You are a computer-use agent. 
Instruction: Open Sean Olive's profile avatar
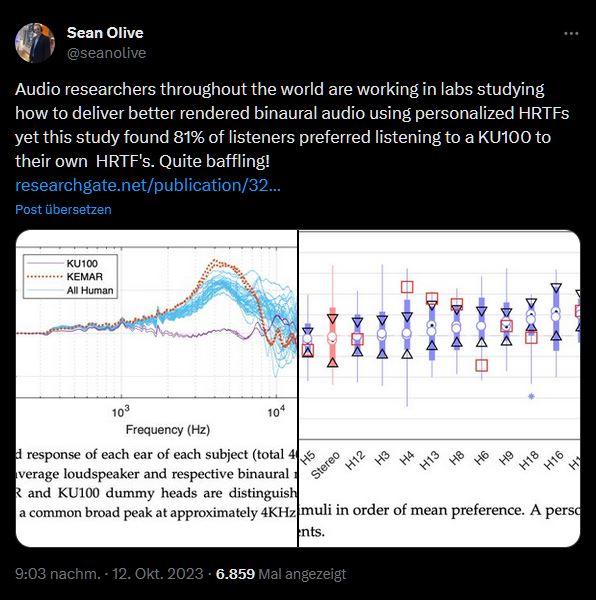(x=35, y=43)
